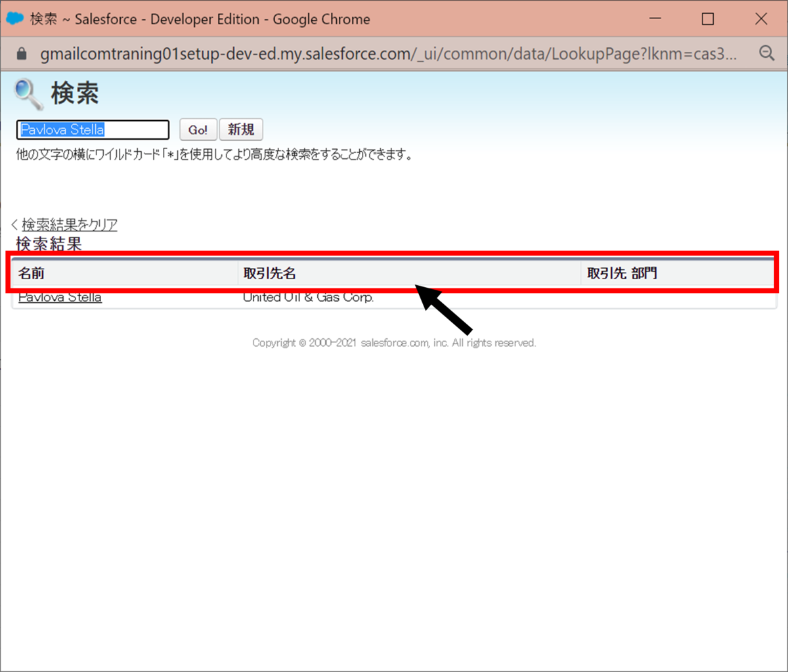Click the Copyright salesforce.com footer text
The height and width of the screenshot is (672, 788).
(394, 343)
